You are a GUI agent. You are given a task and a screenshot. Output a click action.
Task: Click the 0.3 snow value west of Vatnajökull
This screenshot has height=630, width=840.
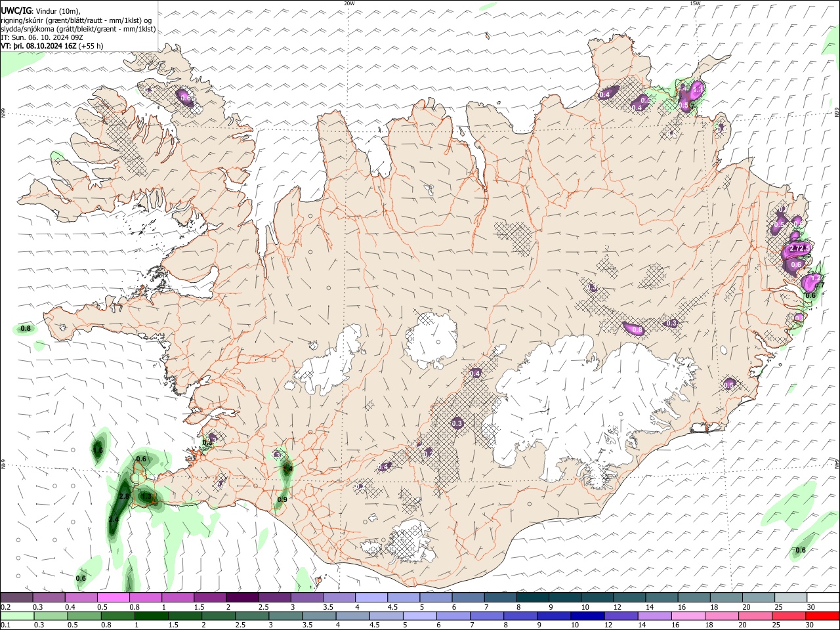point(457,423)
